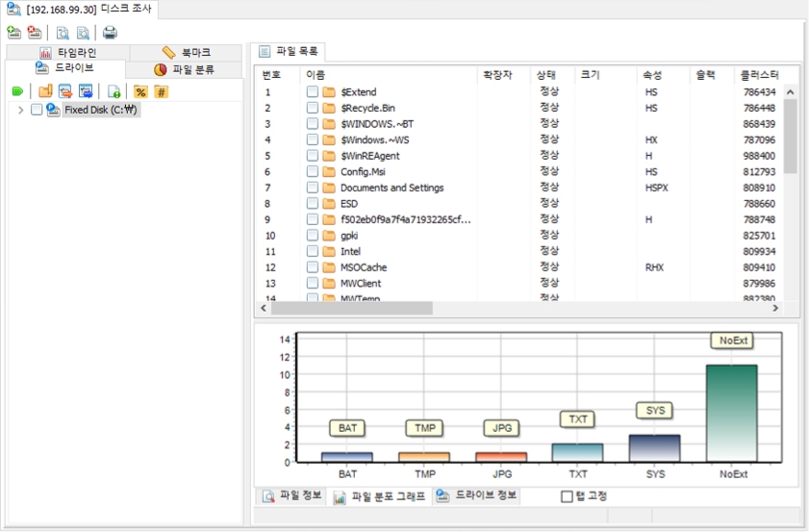Click the $Extend folder icon
Image resolution: width=809 pixels, height=532 pixels.
[x=329, y=91]
